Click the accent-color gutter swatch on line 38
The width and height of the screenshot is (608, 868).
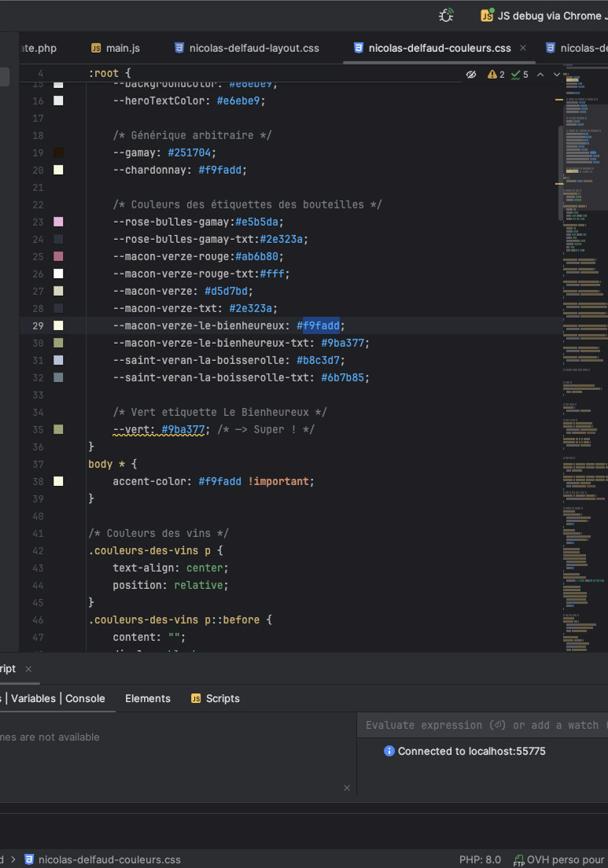58,481
